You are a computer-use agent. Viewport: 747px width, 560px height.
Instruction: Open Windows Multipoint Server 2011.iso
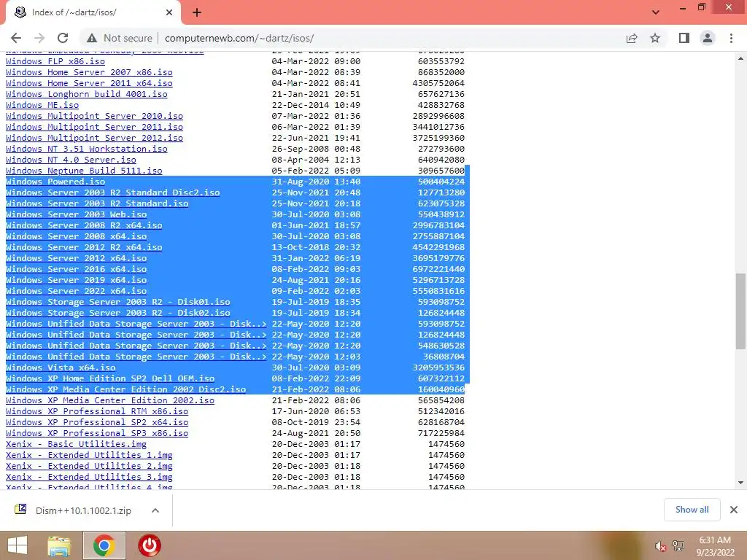[x=94, y=127]
